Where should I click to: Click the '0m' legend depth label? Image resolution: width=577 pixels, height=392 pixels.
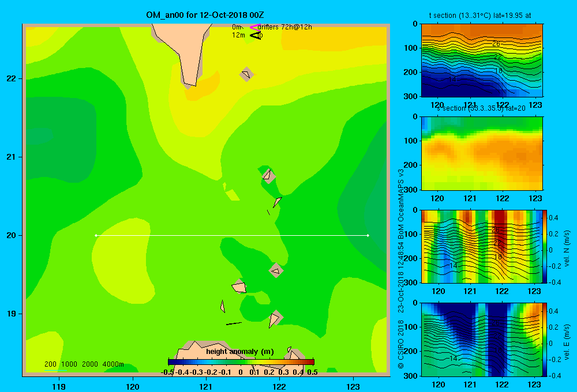click(x=237, y=27)
